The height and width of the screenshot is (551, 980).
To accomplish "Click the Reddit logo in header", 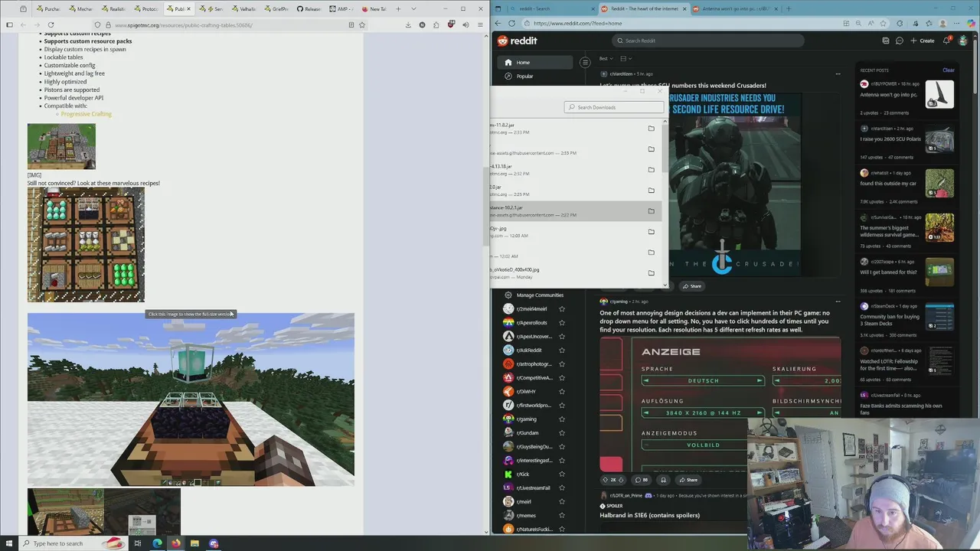I will (x=518, y=41).
